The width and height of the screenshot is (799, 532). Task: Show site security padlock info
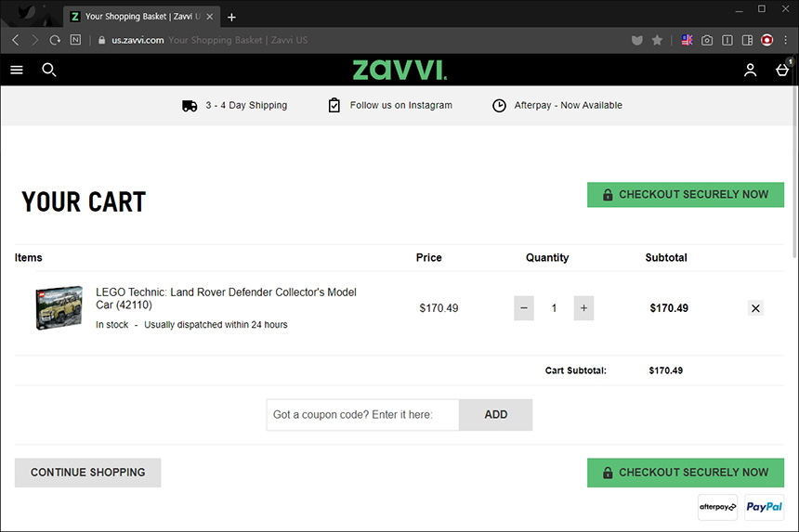click(x=101, y=40)
